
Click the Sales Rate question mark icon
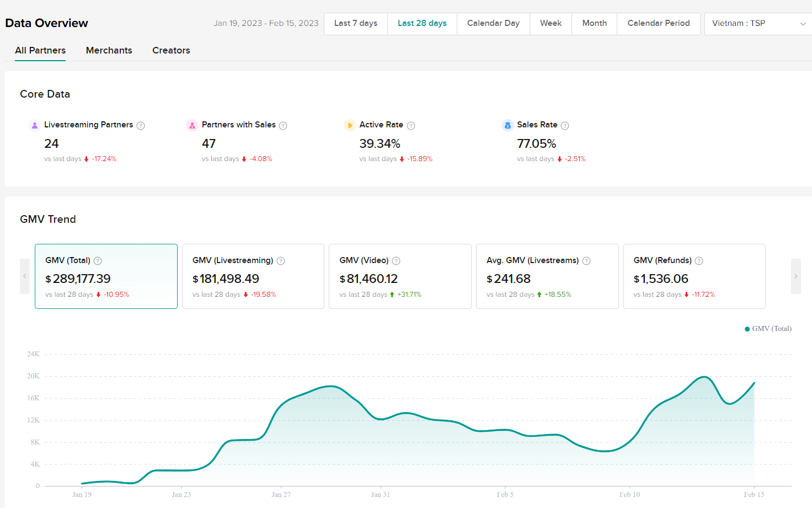[565, 126]
